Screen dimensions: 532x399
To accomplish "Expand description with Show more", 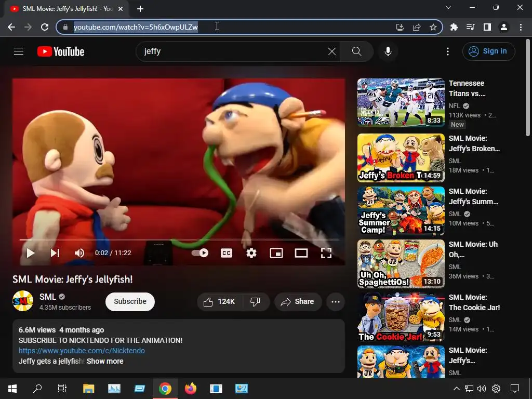I will coord(105,361).
